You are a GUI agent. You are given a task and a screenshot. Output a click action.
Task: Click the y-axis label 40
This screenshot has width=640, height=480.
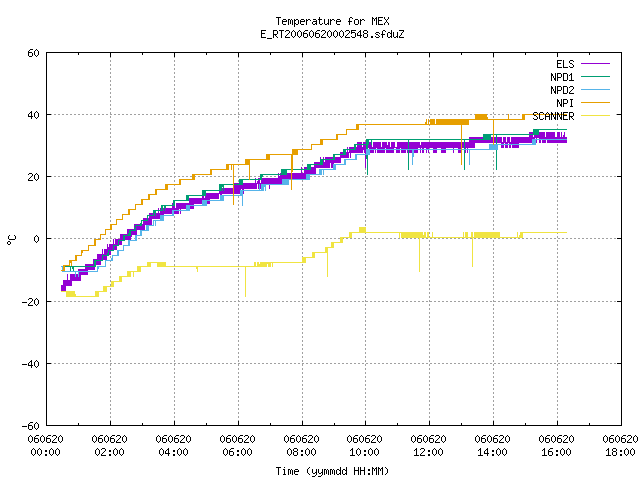tap(33, 116)
